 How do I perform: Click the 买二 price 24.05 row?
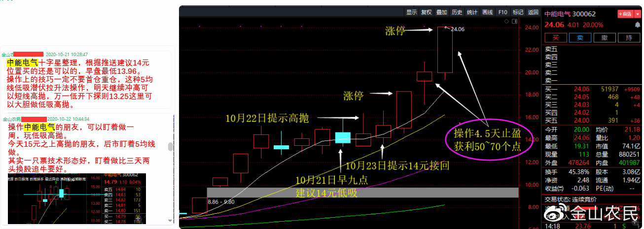click(593, 97)
